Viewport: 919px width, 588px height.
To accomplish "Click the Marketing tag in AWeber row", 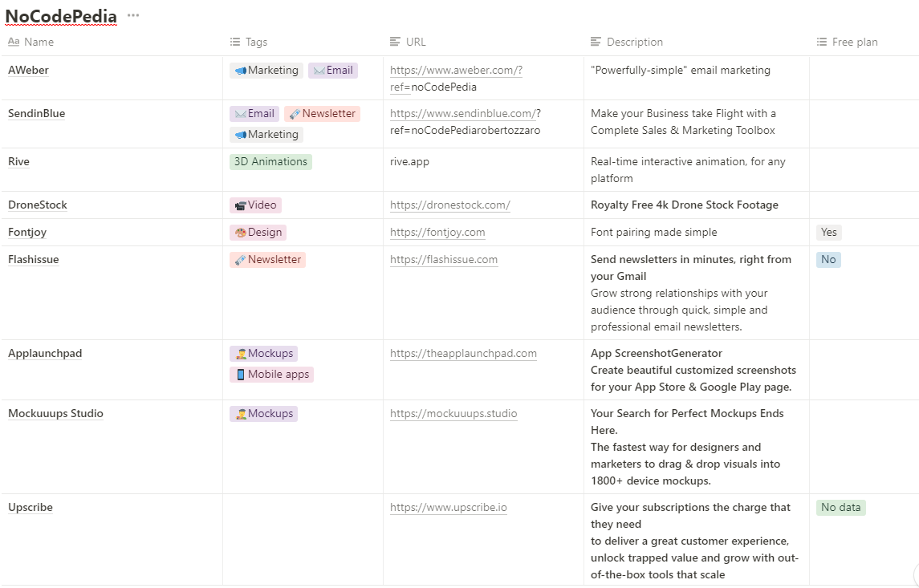I will (266, 71).
